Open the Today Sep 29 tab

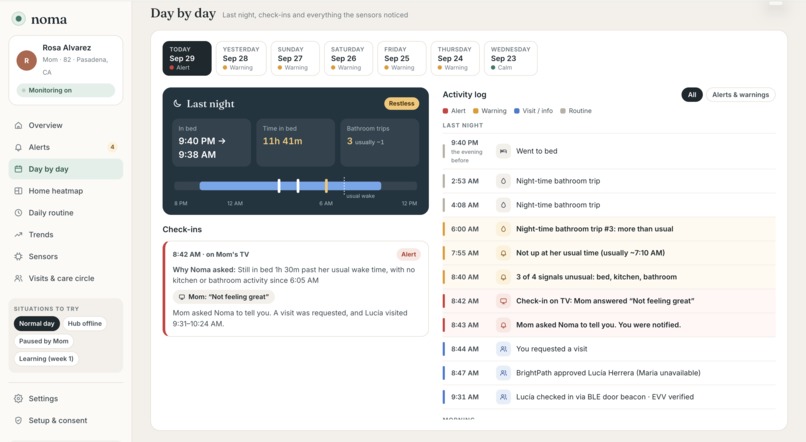tap(187, 58)
